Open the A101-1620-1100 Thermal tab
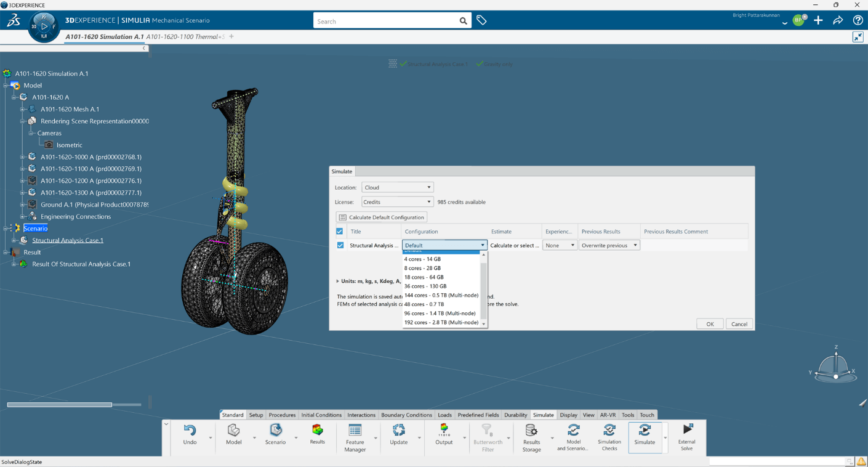 [185, 37]
